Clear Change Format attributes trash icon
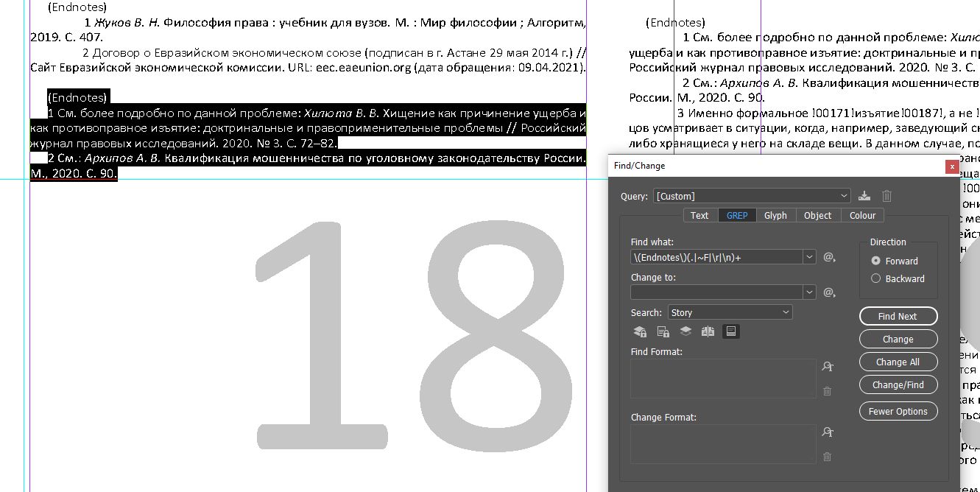The width and height of the screenshot is (980, 492). [828, 457]
